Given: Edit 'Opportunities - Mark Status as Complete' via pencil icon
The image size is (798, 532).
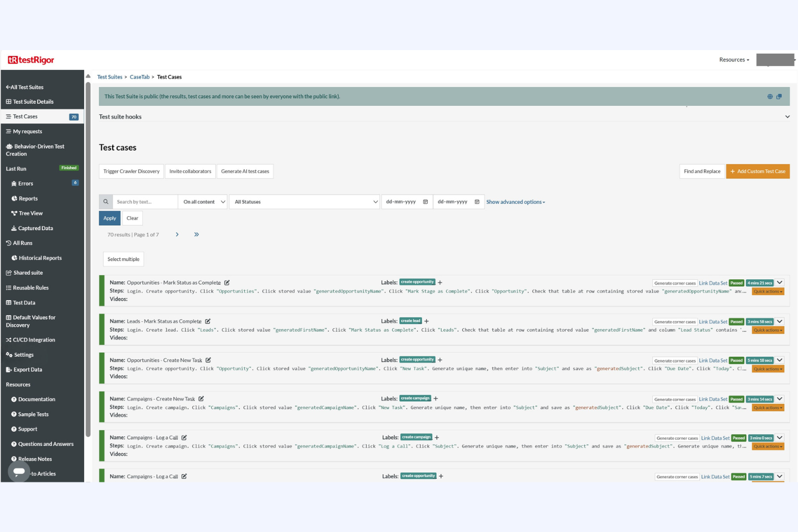Looking at the screenshot, I should click(x=227, y=282).
